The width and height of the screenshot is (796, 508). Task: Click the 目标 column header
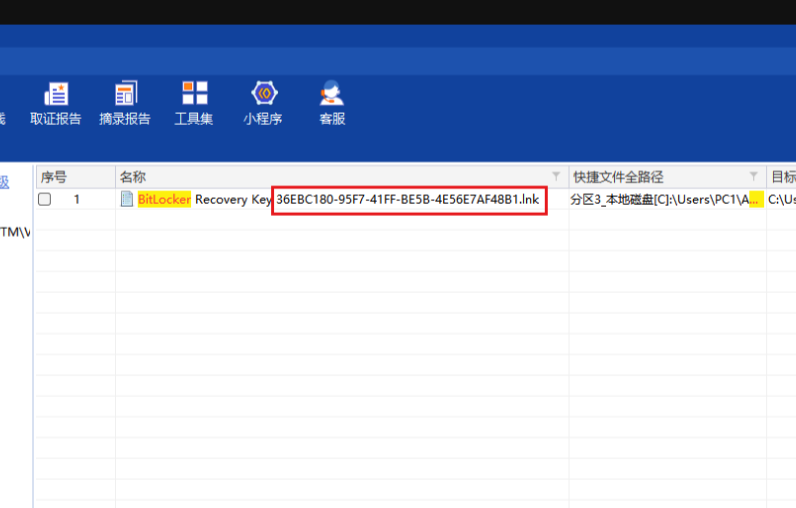tap(782, 177)
